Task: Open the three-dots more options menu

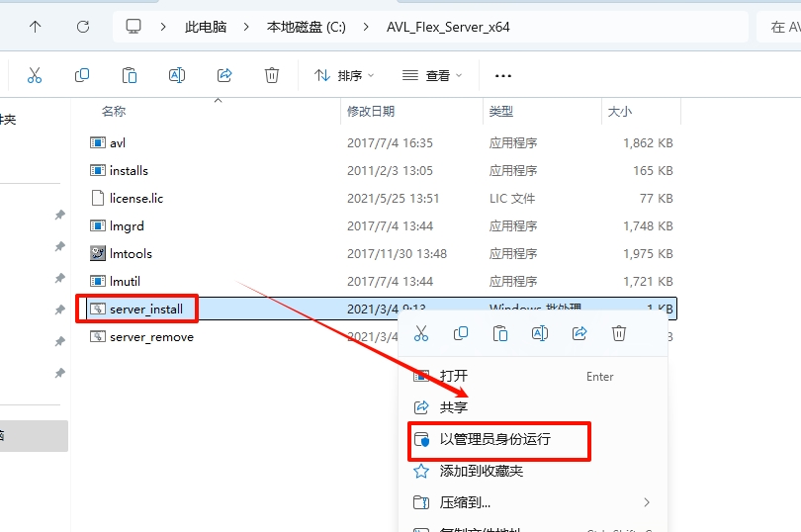Action: coord(503,76)
